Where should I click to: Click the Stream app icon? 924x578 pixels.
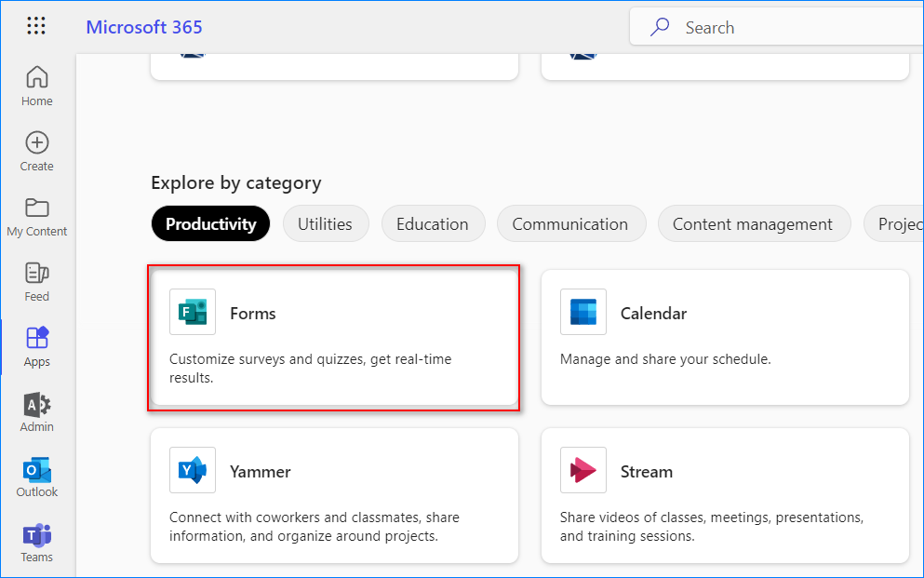pos(583,470)
